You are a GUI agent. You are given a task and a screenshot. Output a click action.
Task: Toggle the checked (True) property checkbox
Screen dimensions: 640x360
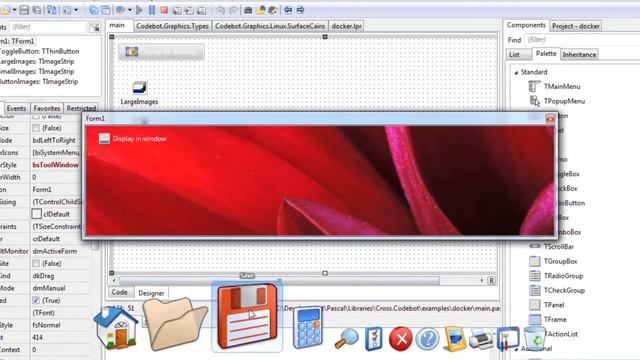point(36,300)
